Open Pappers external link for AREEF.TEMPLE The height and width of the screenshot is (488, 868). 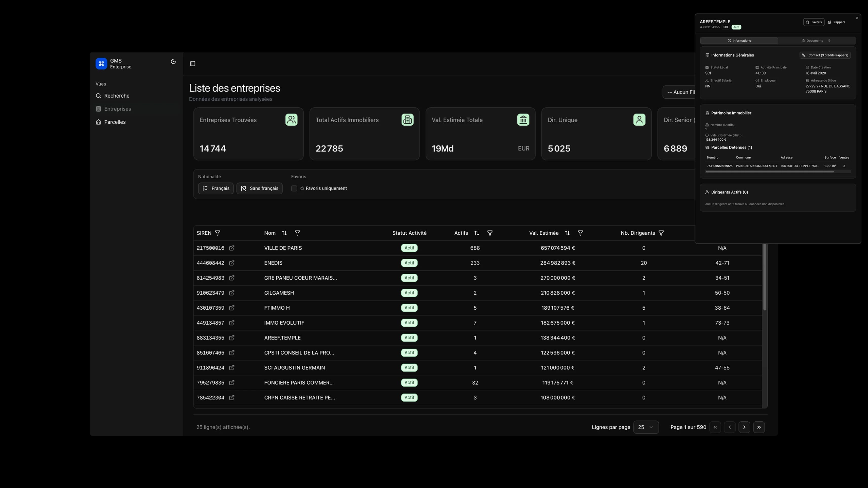(837, 22)
